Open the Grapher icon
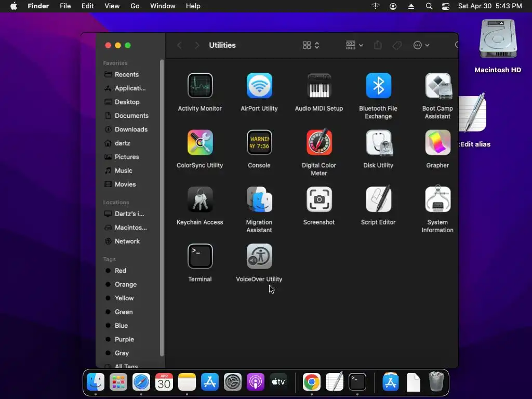 click(x=437, y=142)
